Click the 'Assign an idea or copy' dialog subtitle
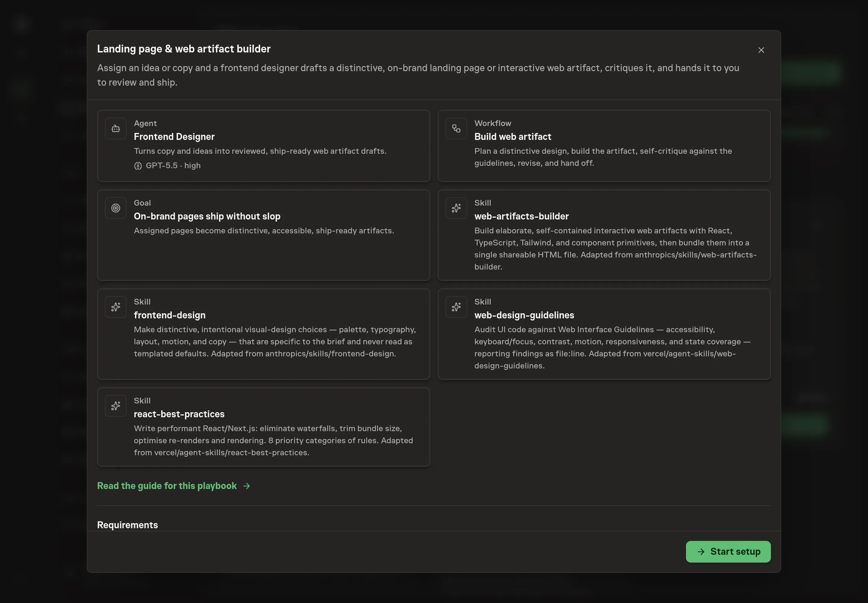 (418, 75)
